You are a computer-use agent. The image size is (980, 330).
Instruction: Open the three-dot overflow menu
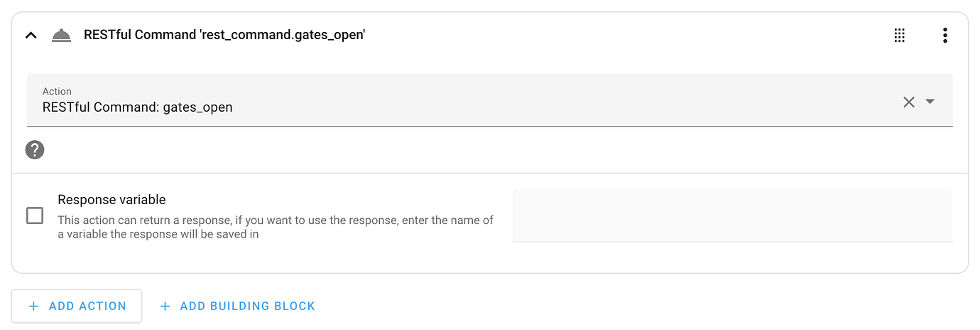click(944, 35)
